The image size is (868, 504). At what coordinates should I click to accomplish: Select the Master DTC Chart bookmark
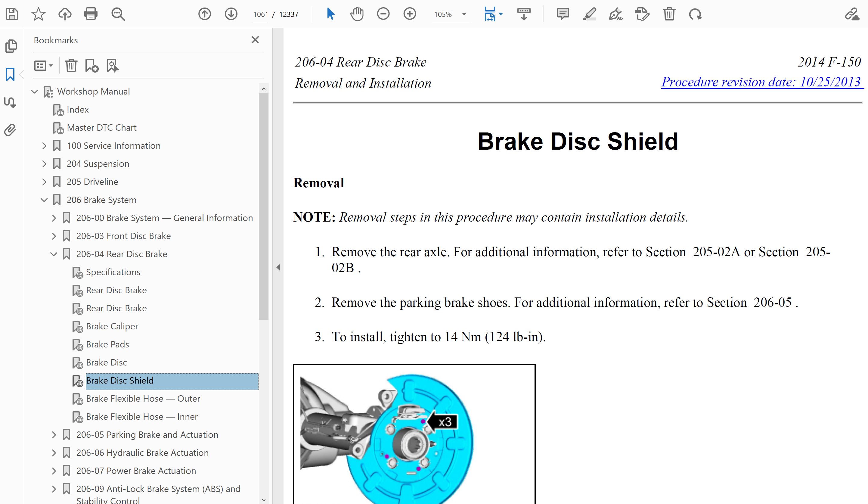(x=101, y=128)
